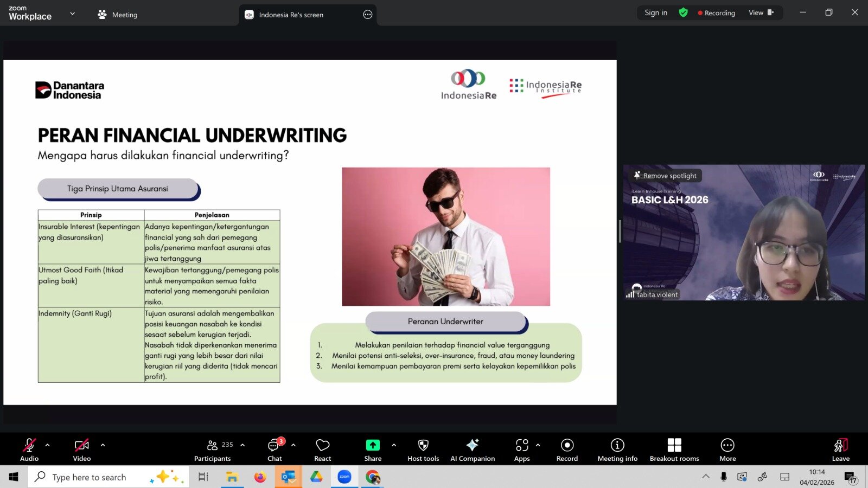Image resolution: width=868 pixels, height=488 pixels.
Task: Open Firefox from the taskbar
Action: (x=260, y=477)
